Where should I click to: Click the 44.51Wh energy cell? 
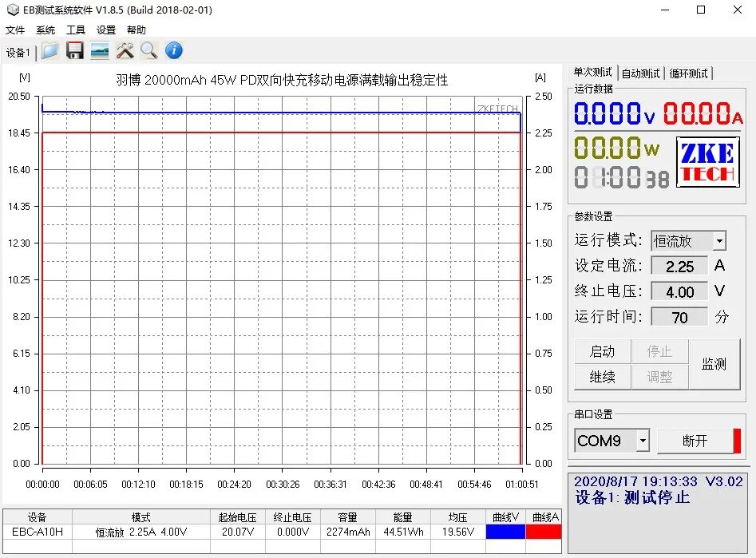point(403,532)
